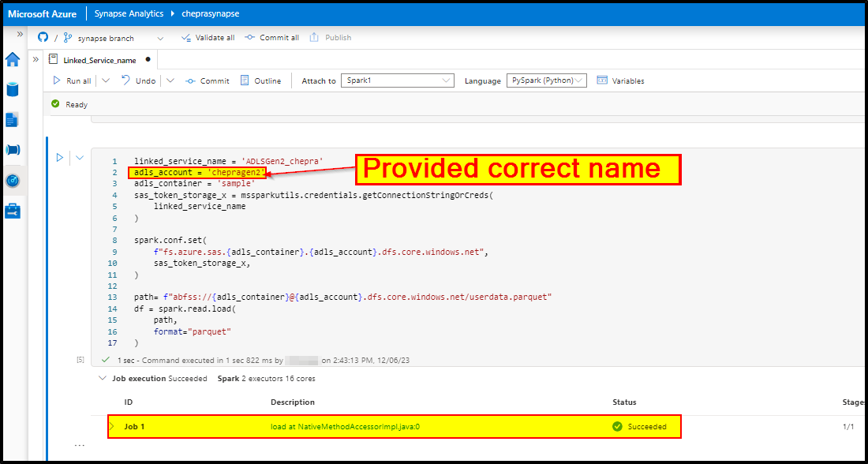Run the notebook cell with the play button
This screenshot has width=868, height=464.
point(60,158)
